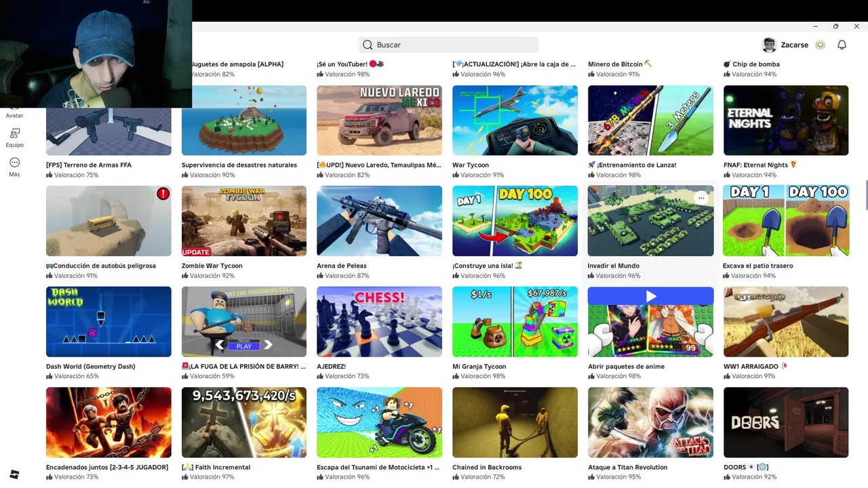Click Valoración 59% under Barry prison game
Image resolution: width=868 pixels, height=488 pixels.
tap(208, 376)
